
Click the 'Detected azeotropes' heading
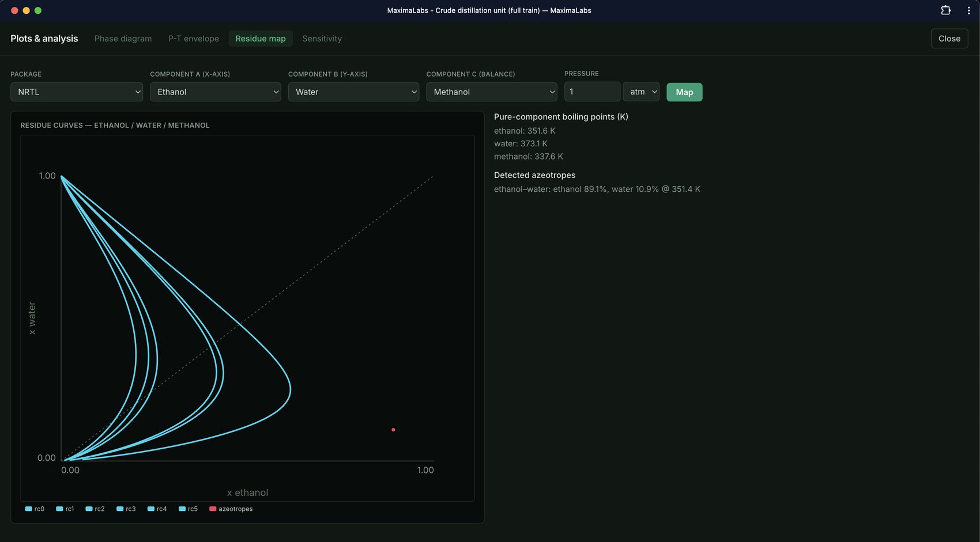tap(534, 175)
